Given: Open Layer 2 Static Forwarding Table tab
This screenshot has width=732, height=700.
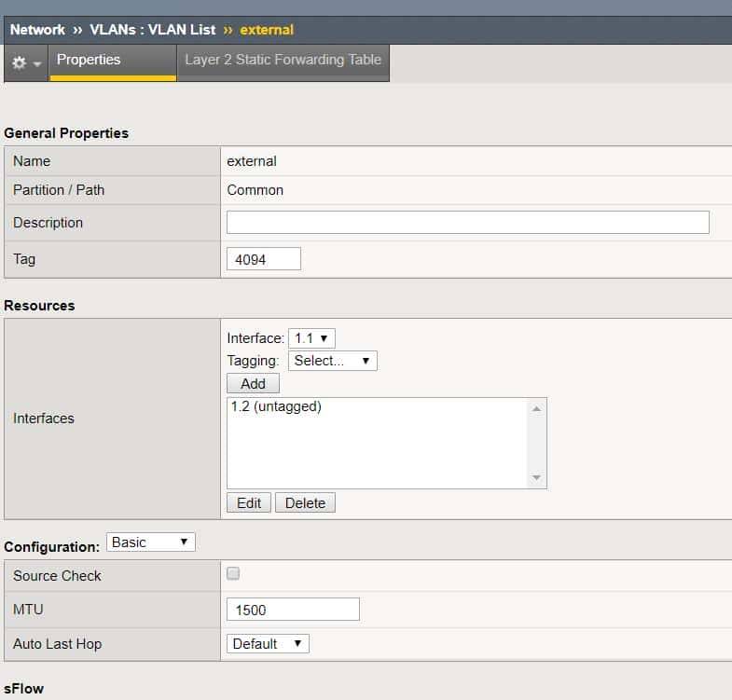Looking at the screenshot, I should (283, 60).
